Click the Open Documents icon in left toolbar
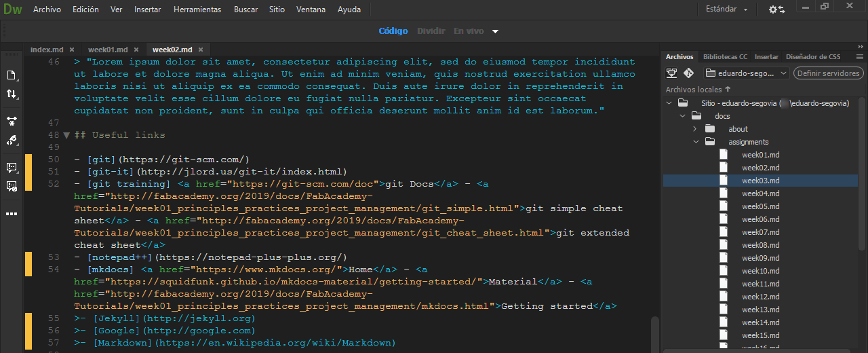Screen dimensions: 868x353 point(12,75)
